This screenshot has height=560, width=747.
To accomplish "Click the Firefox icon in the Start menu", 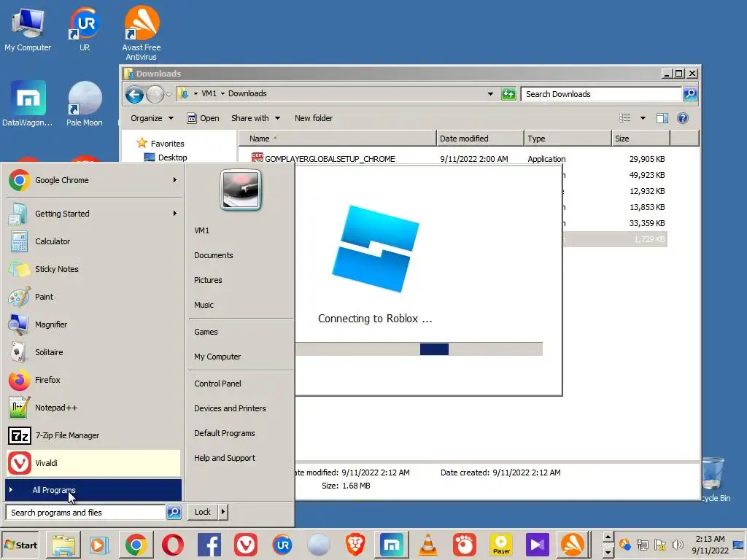I will [x=19, y=380].
